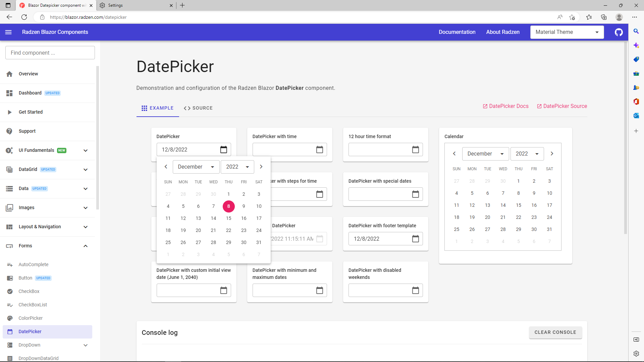This screenshot has width=644, height=362.
Task: Expand the DropDown sidebar item
Action: point(85,345)
